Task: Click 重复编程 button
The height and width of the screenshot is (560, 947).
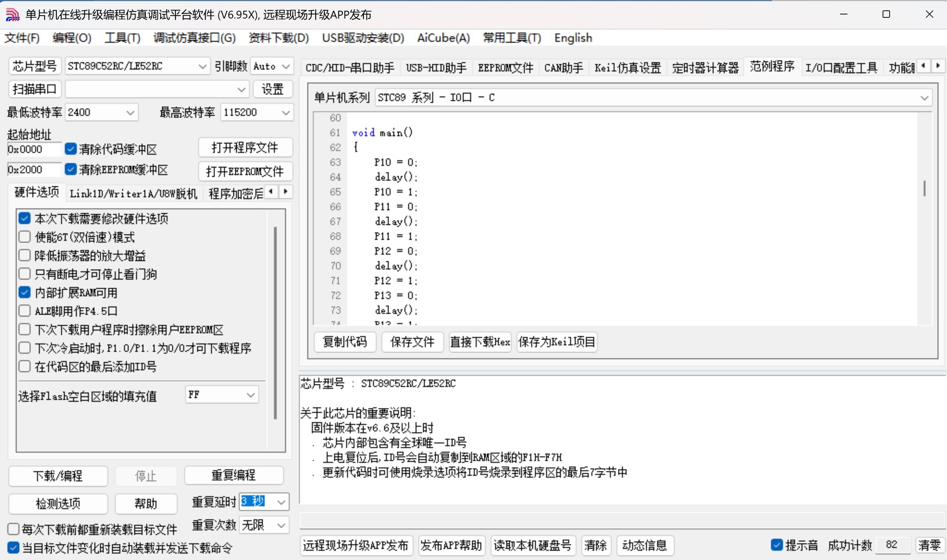Action: [x=234, y=475]
